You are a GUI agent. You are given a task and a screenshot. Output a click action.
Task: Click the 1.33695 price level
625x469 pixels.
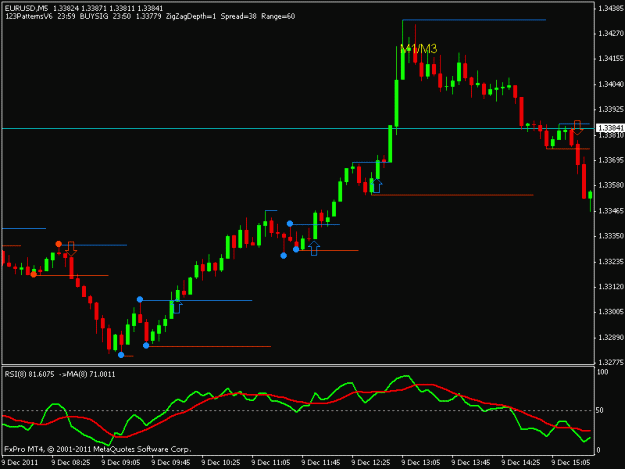coord(611,160)
